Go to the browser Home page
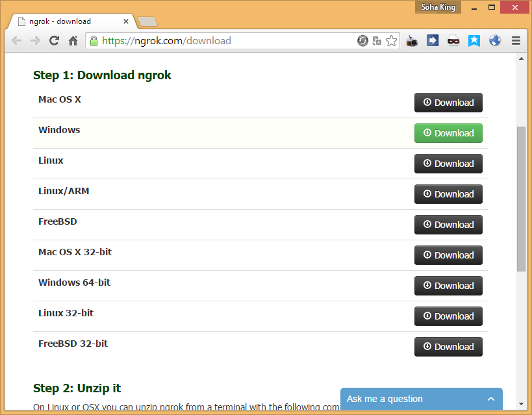 [73, 41]
